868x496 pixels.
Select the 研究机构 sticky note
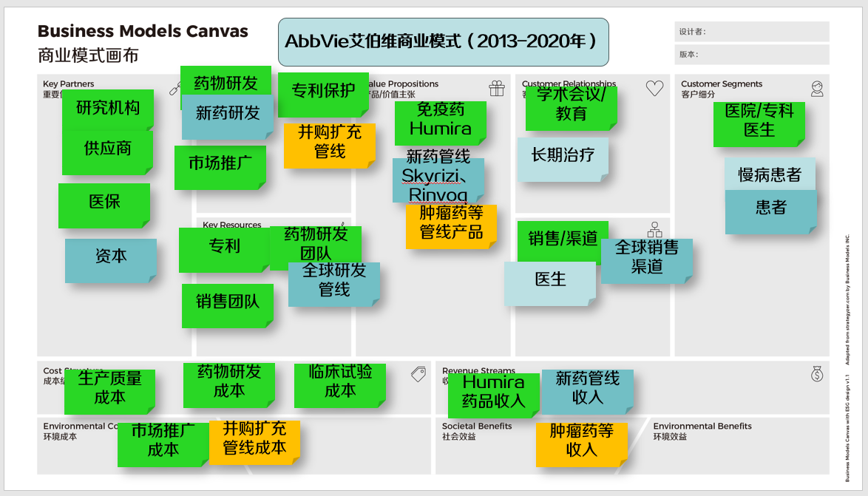pyautogui.click(x=108, y=110)
